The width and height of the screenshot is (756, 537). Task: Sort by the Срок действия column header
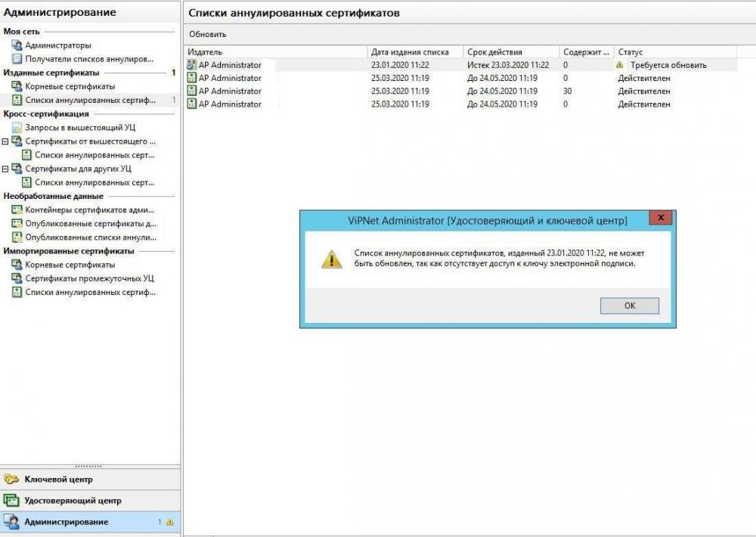tap(511, 52)
